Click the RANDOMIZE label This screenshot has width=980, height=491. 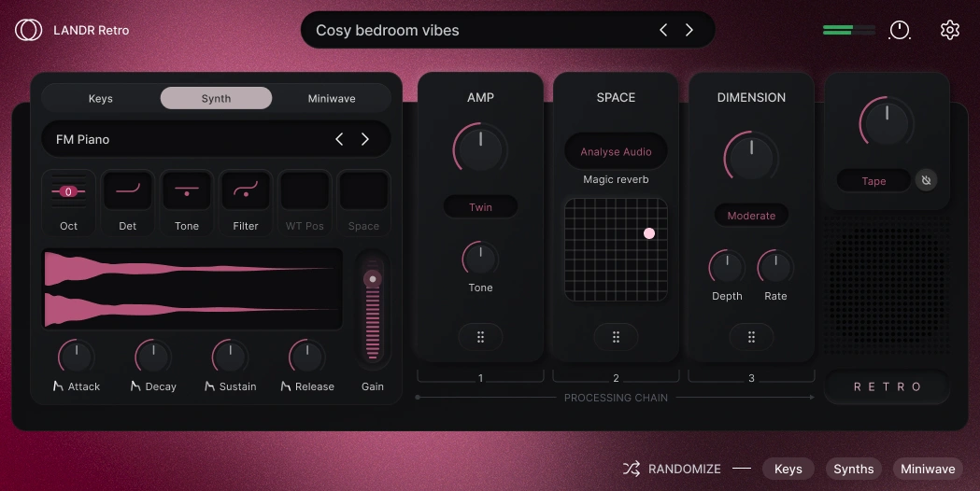(x=685, y=469)
